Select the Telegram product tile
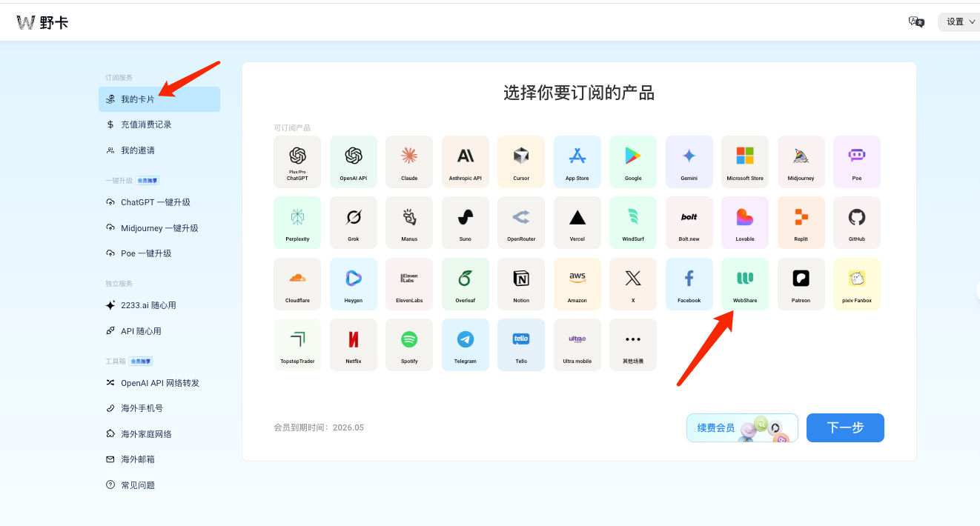The image size is (980, 526). click(466, 344)
